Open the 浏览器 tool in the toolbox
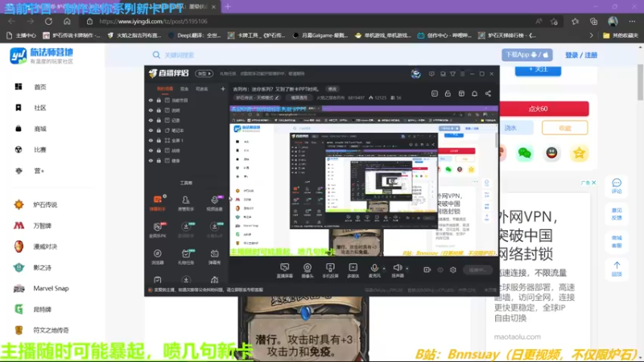This screenshot has height=362, width=644. point(158,257)
